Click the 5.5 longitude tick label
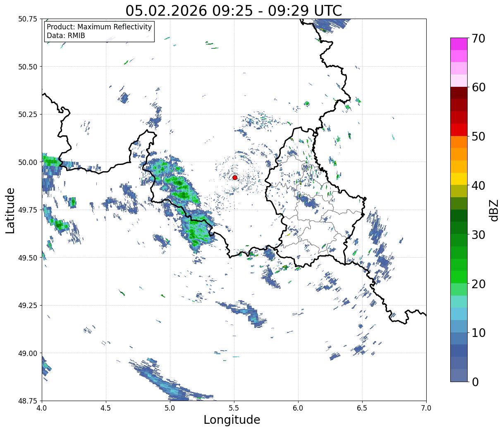Viewport: 504px width, 430px height. [x=234, y=408]
